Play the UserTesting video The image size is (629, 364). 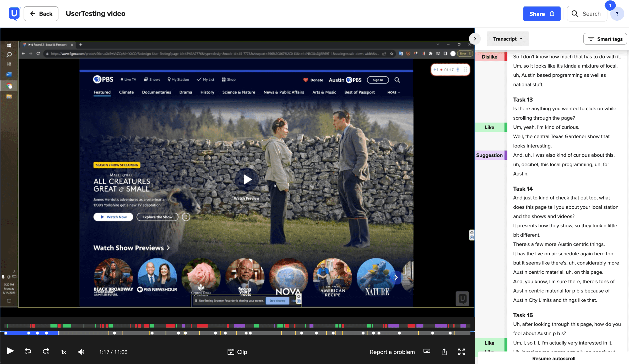tap(10, 351)
